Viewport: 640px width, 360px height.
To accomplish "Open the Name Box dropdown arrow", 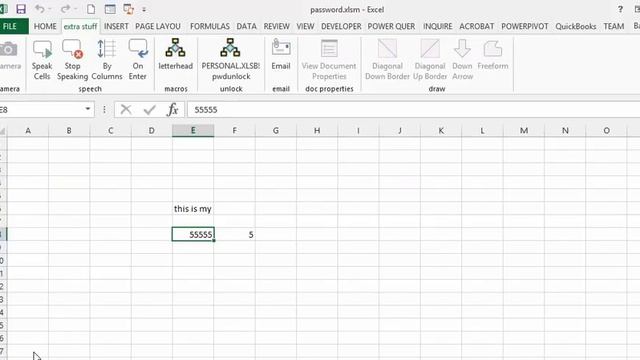I will [87, 109].
